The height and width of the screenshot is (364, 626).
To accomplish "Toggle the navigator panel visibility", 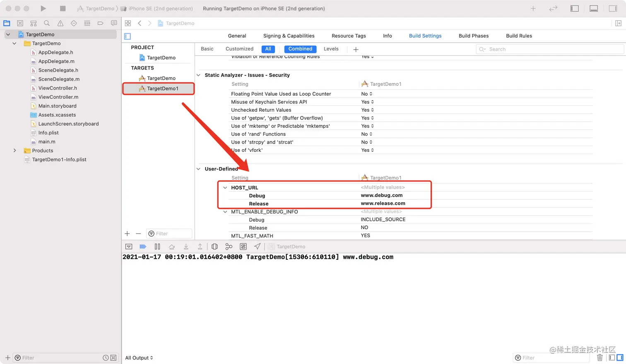I will coord(575,8).
